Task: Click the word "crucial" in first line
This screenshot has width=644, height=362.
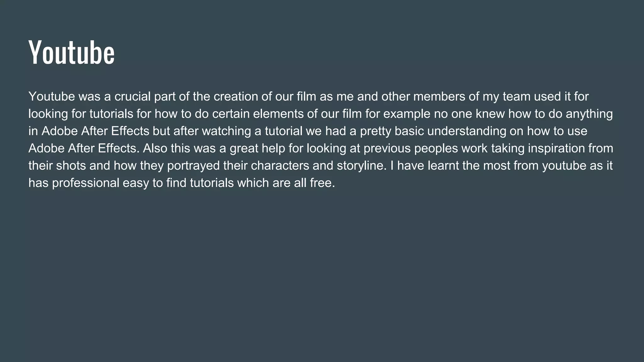Action: [x=133, y=96]
